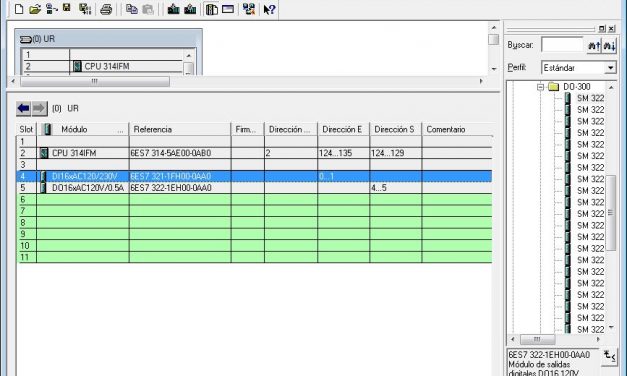This screenshot has width=627, height=376.
Task: Activate the context help arrow icon
Action: point(270,9)
